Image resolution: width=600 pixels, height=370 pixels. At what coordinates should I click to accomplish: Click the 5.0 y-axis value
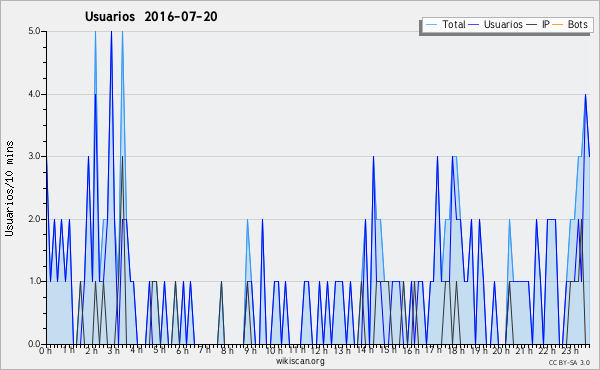[34, 31]
